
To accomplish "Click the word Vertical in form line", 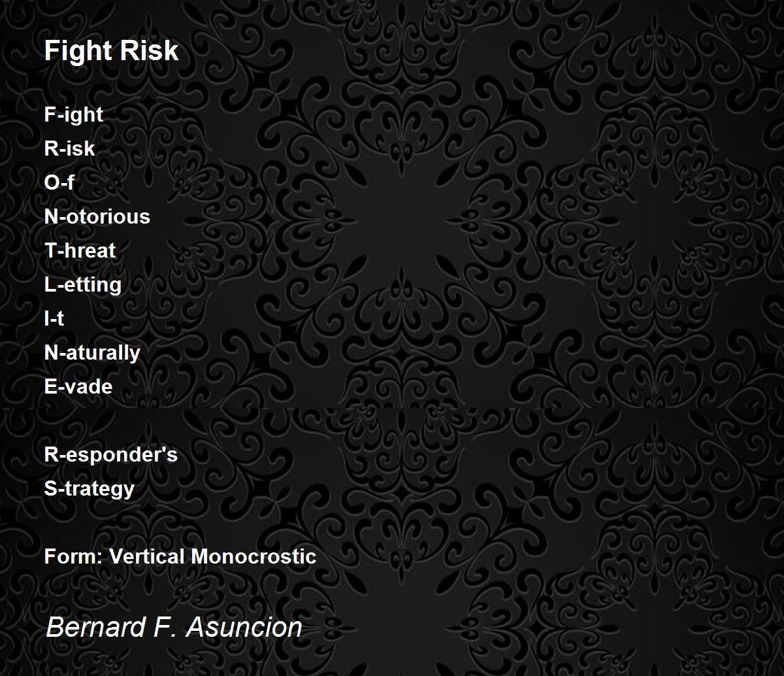I will (147, 556).
